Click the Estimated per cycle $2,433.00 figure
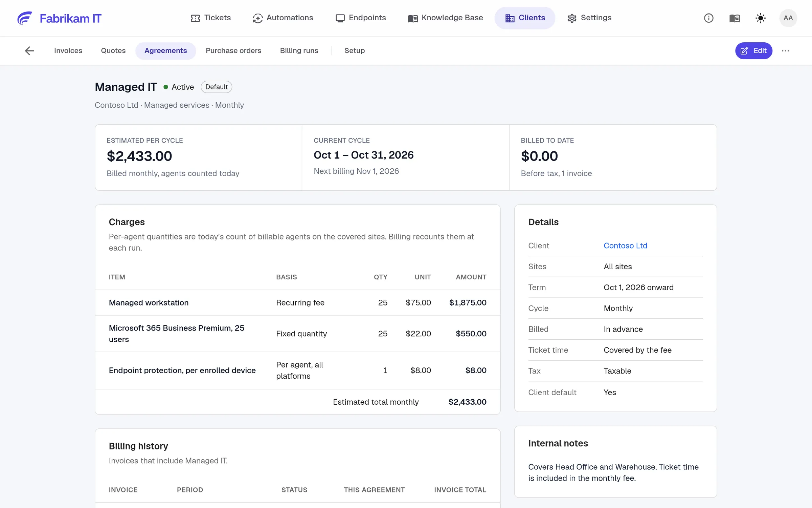The width and height of the screenshot is (812, 508). click(139, 156)
